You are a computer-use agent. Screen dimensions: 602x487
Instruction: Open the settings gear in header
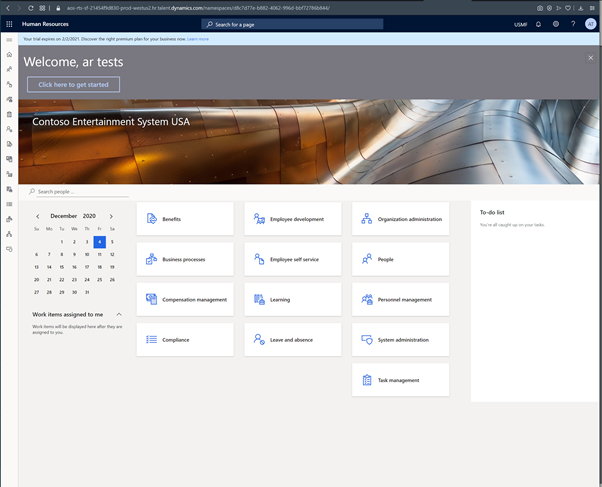click(x=556, y=24)
